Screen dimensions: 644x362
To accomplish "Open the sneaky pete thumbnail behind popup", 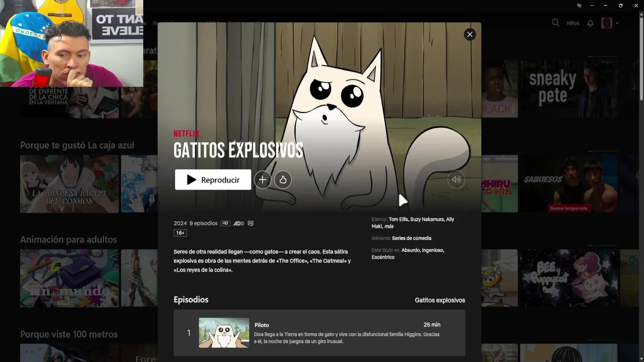I will [x=569, y=89].
